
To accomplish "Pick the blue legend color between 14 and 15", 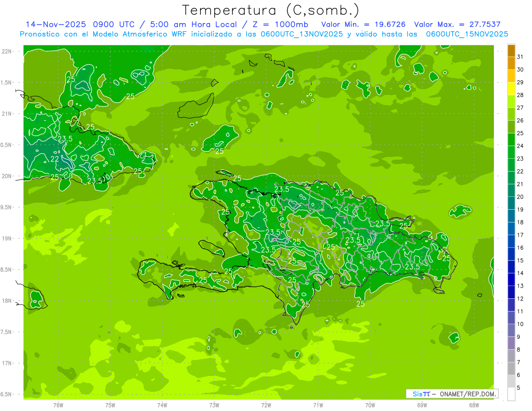I will [511, 267].
